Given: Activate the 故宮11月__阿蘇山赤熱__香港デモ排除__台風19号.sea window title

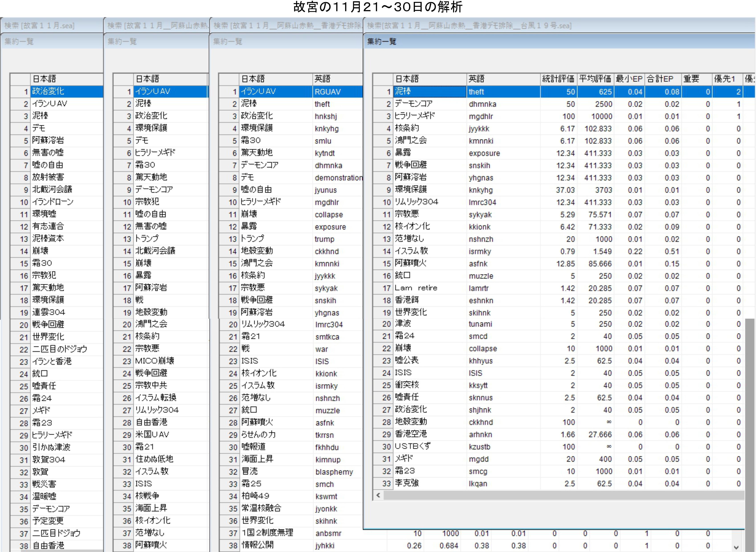Looking at the screenshot, I should 469,25.
